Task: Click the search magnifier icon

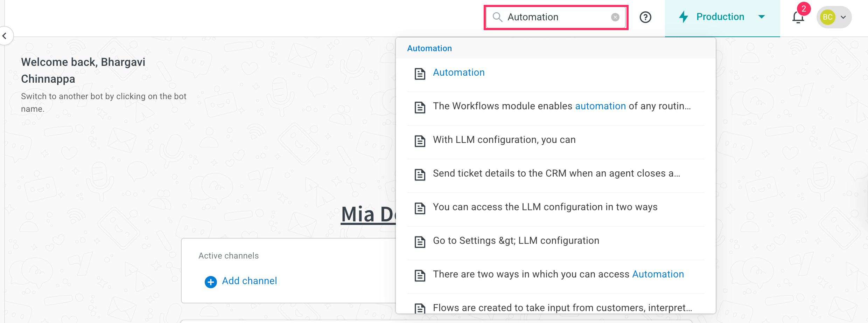Action: (x=497, y=17)
